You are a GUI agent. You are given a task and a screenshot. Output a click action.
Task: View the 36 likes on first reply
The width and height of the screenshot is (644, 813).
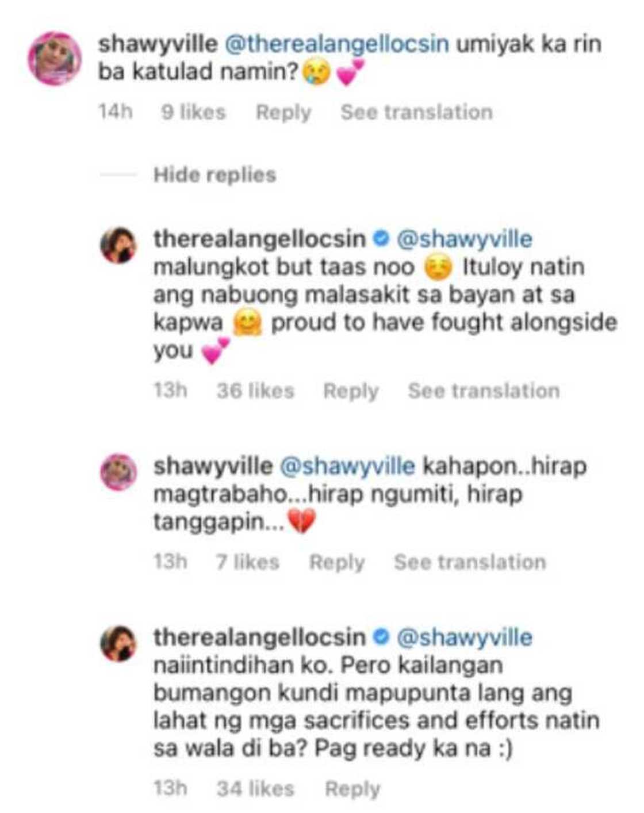(255, 391)
